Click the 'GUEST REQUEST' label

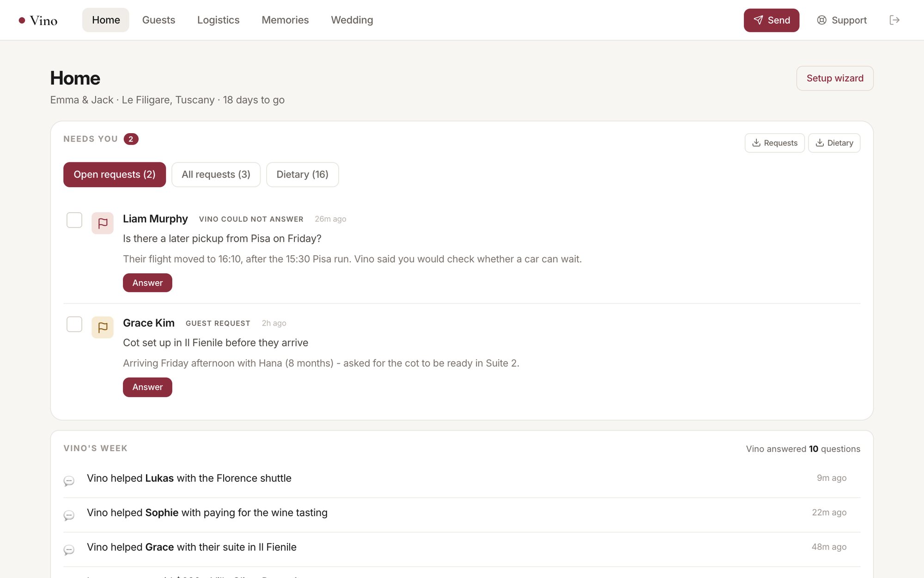coord(218,323)
